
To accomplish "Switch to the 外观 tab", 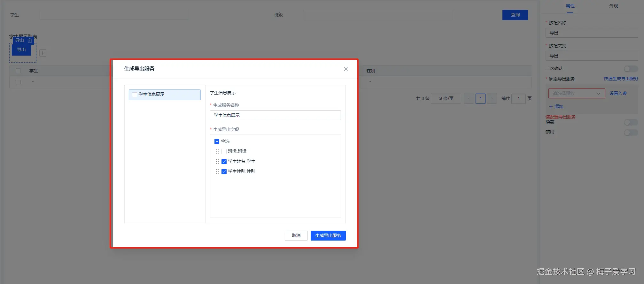I will (x=614, y=6).
